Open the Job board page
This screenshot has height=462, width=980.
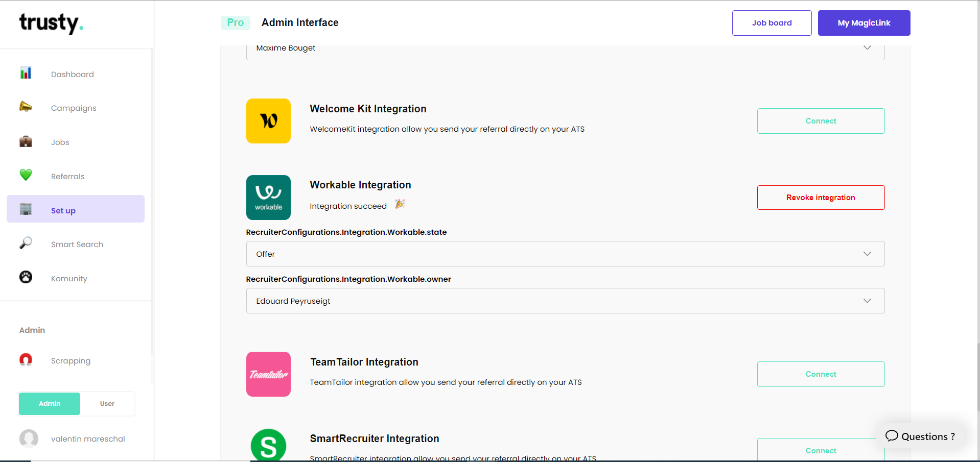pyautogui.click(x=771, y=22)
